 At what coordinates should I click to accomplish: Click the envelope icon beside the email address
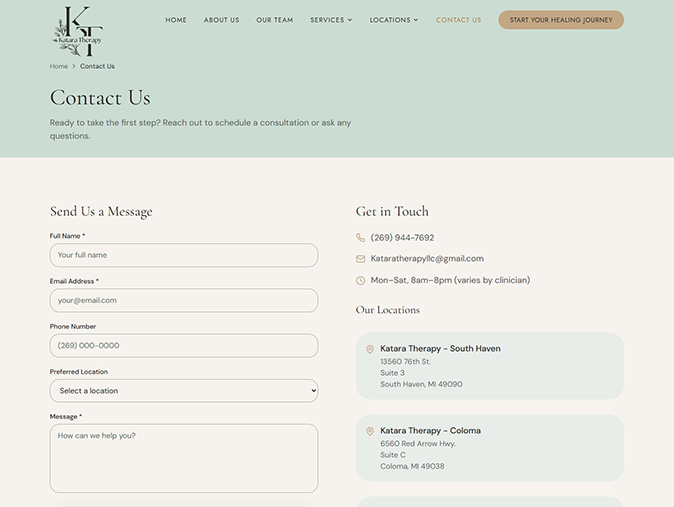point(360,259)
